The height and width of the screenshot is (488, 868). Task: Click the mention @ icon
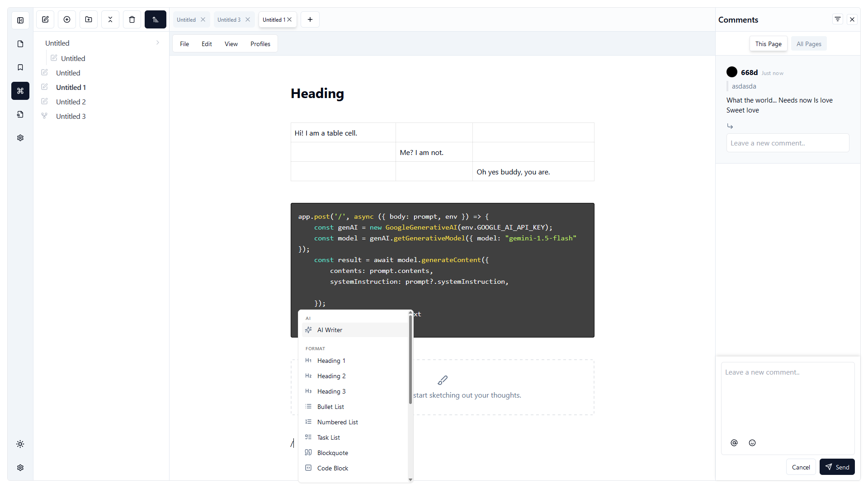(734, 443)
